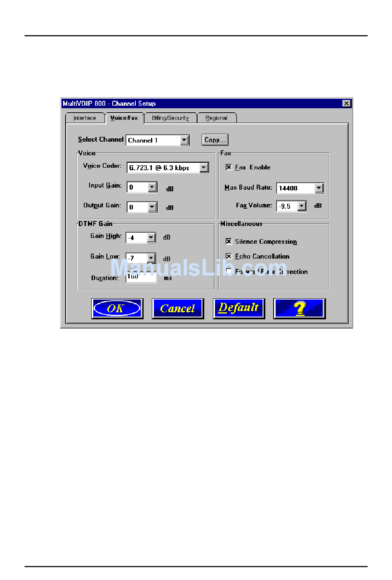The image size is (392, 580).
Task: Click the 'Gain High:' label
Action: tap(106, 236)
